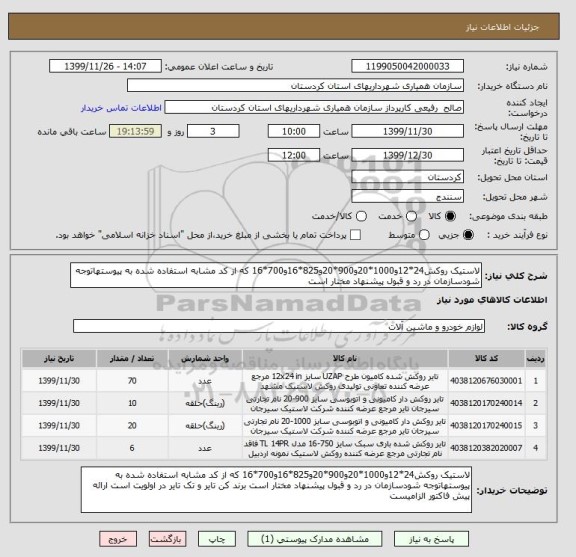Click the اطلاعات کالاهای مورد نیاز heading
This screenshot has width=576, height=557.
tap(492, 300)
